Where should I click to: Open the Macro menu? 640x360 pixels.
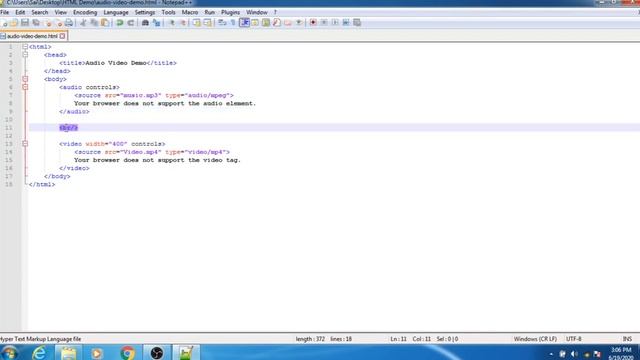point(190,13)
